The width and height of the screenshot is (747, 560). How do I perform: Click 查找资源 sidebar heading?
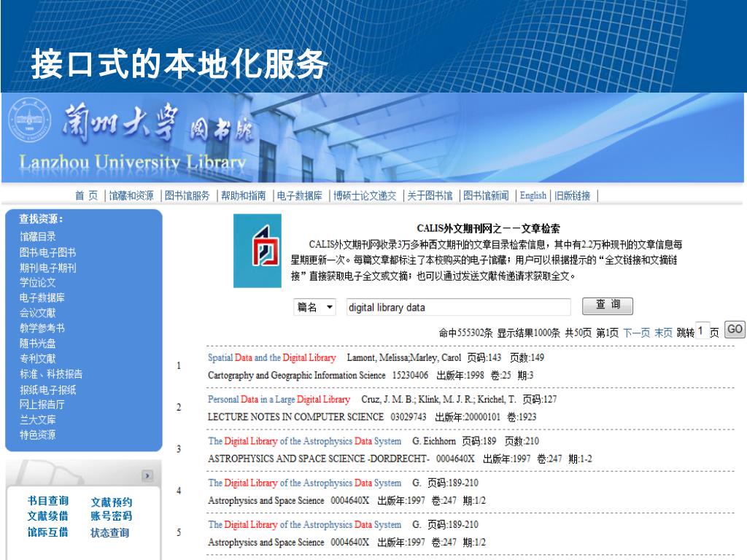click(41, 219)
